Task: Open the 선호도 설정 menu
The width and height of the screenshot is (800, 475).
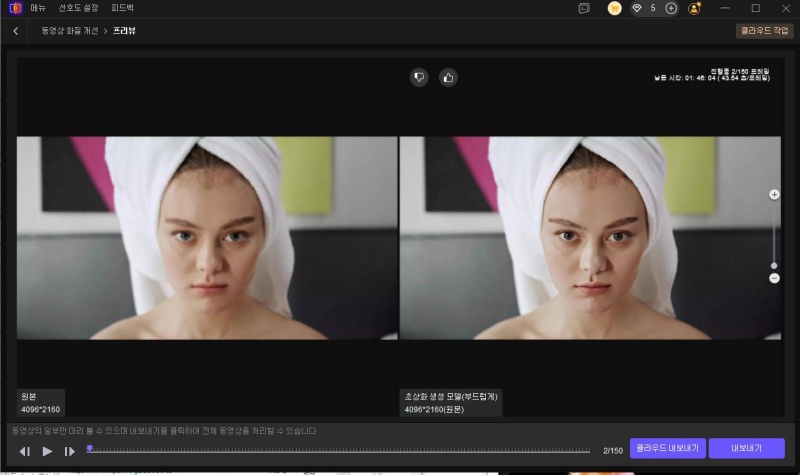Action: tap(78, 8)
